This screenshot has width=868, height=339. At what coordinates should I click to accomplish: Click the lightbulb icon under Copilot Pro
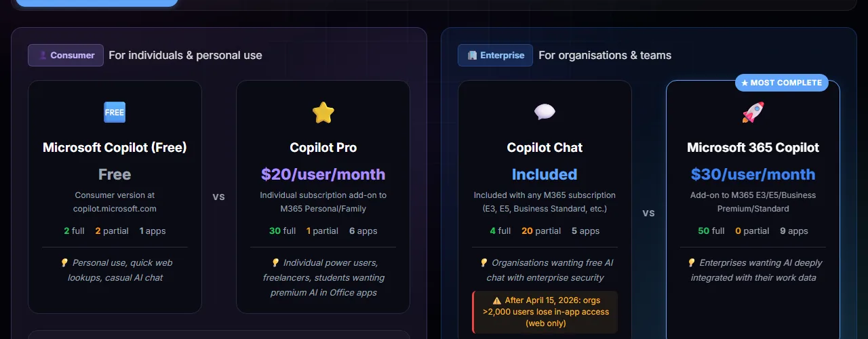click(275, 262)
